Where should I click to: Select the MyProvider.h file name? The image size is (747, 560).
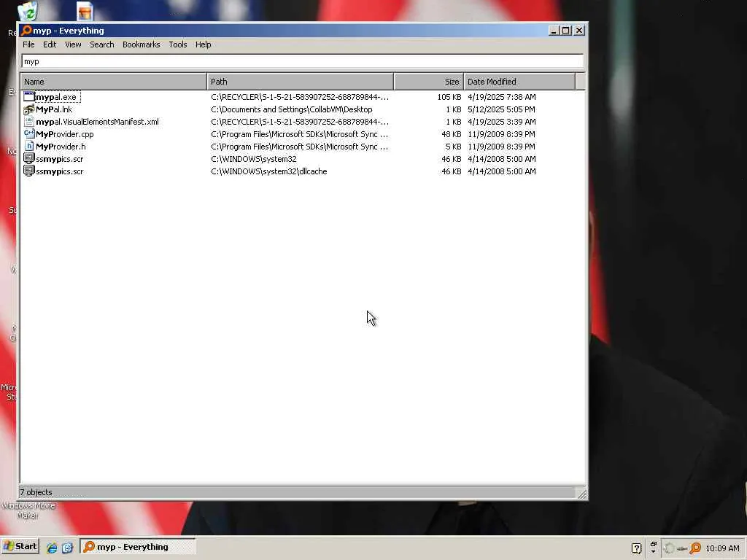pos(61,147)
